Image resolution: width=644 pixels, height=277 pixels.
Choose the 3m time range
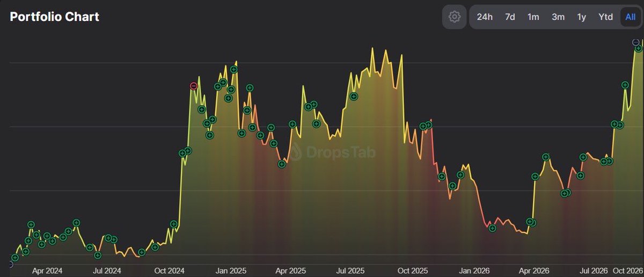click(x=558, y=17)
